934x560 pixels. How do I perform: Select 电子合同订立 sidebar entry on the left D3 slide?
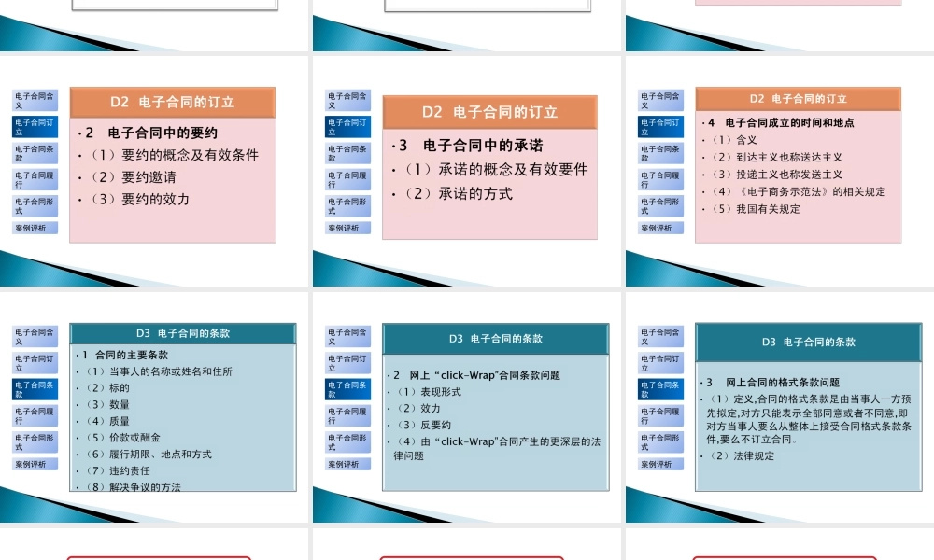click(35, 362)
